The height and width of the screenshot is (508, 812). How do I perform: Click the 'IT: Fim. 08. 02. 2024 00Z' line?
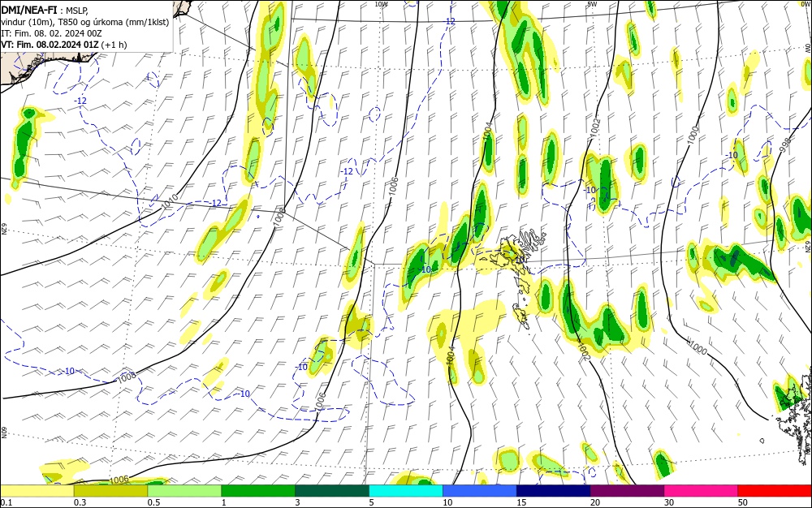(51, 33)
